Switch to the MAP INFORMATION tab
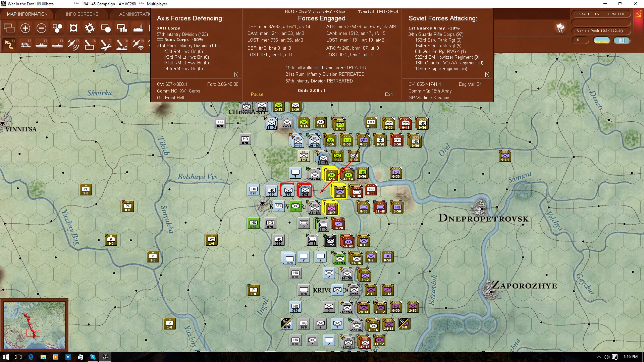The width and height of the screenshot is (644, 362). coord(27,14)
